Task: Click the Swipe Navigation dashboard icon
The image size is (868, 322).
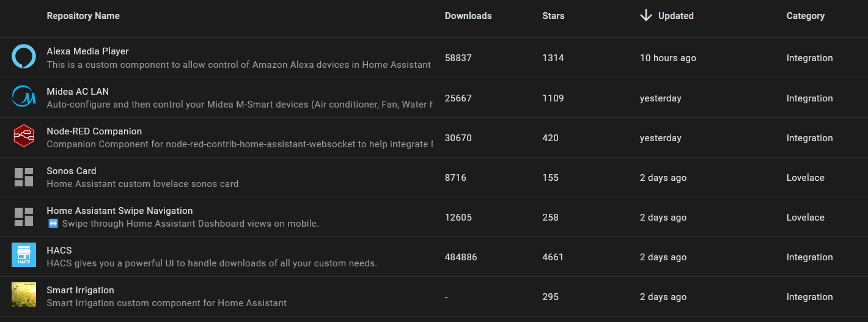Action: [24, 217]
